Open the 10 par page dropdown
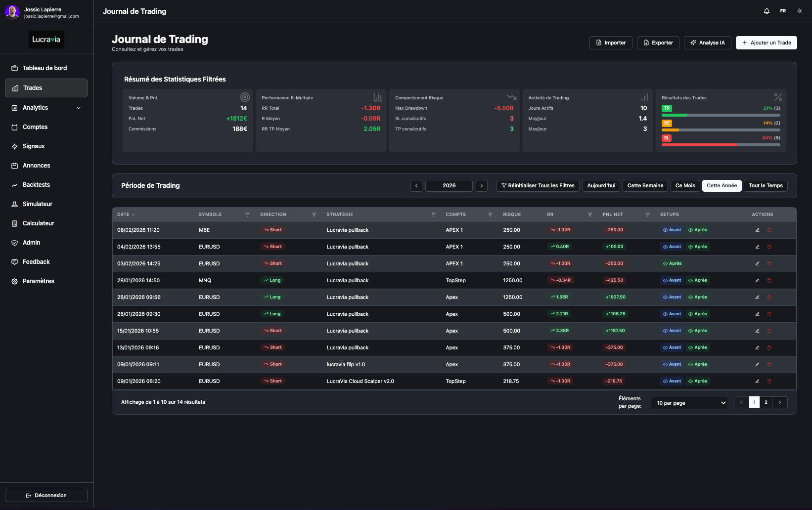812x510 pixels. point(690,403)
